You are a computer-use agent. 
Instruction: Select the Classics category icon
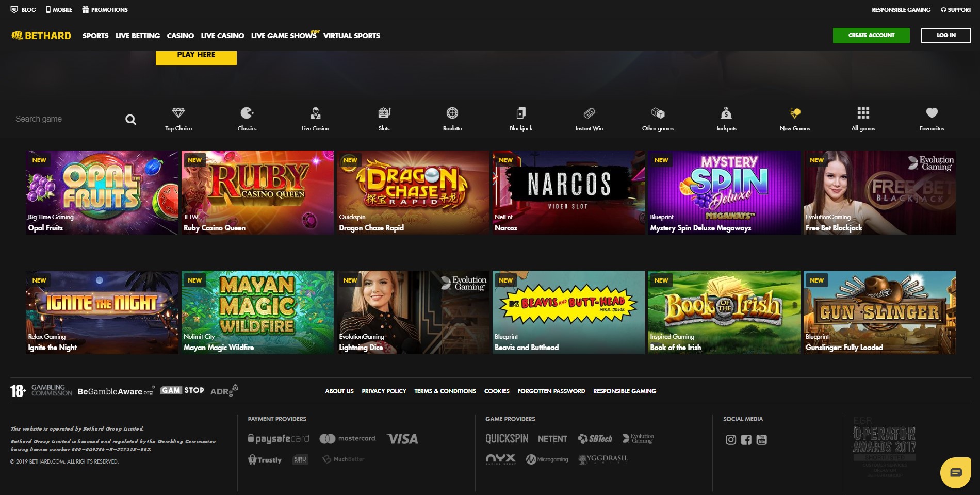pos(247,119)
